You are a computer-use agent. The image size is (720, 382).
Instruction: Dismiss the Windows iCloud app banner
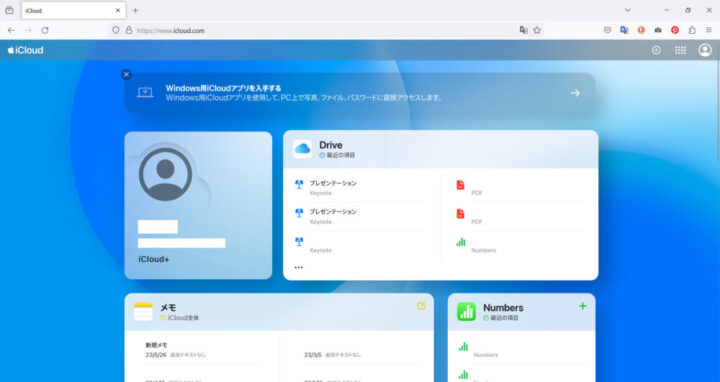pos(126,74)
